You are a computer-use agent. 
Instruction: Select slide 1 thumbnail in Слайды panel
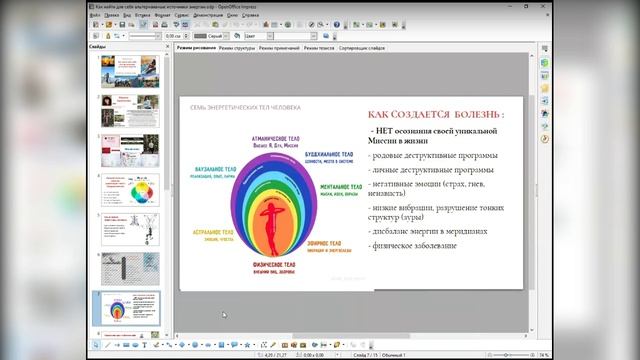click(x=130, y=72)
